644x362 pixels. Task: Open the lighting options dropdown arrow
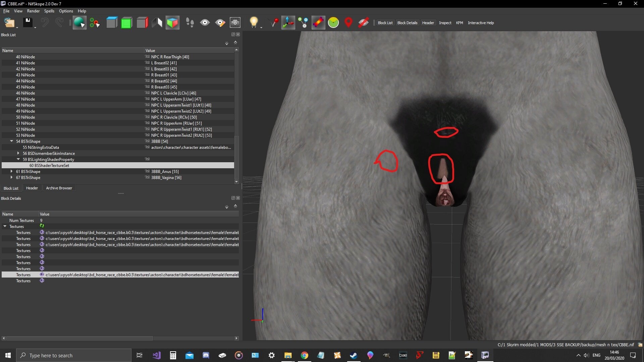click(x=261, y=27)
